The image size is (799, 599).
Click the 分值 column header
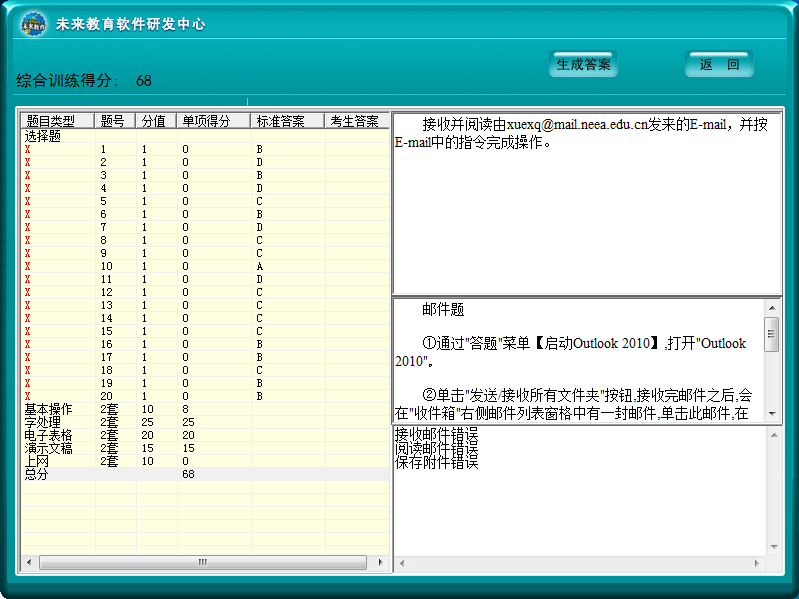pyautogui.click(x=156, y=121)
